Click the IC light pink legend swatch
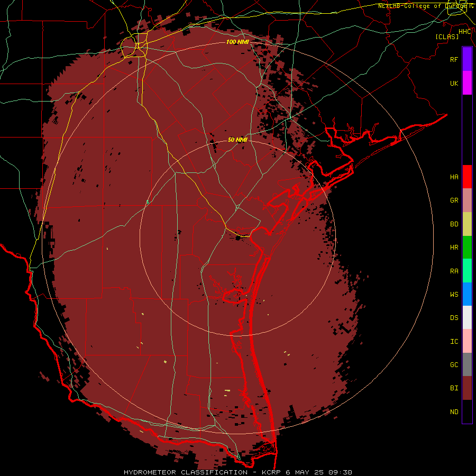The height and width of the screenshot is (476, 476). (x=467, y=341)
